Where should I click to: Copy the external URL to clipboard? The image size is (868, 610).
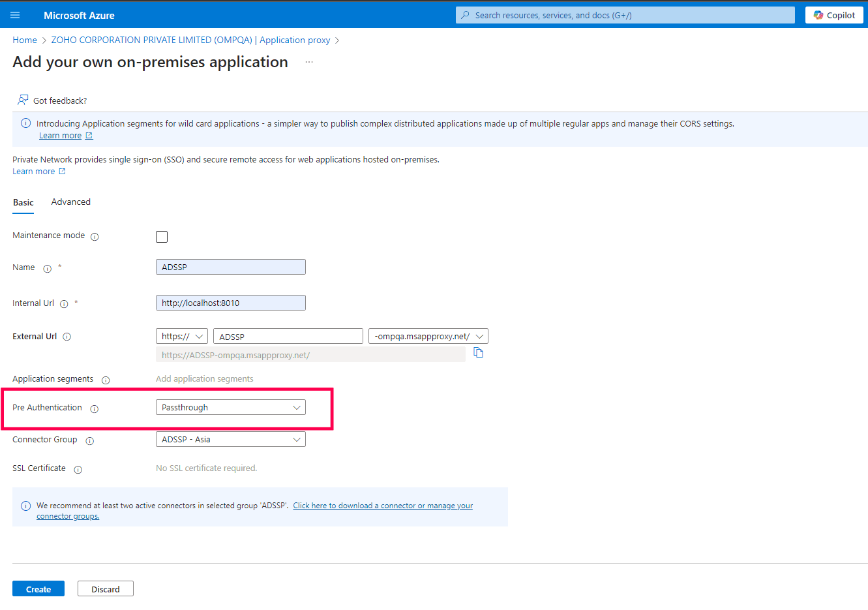(x=478, y=353)
